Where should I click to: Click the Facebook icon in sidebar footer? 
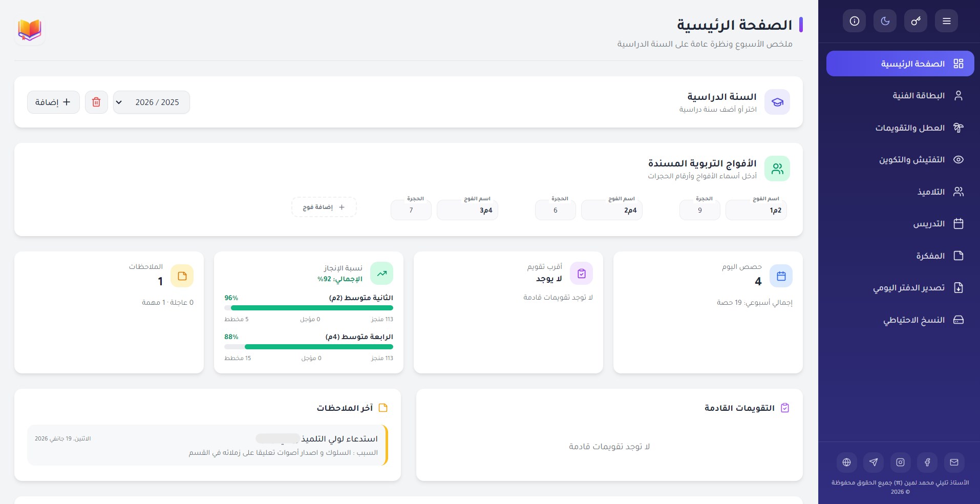927,462
